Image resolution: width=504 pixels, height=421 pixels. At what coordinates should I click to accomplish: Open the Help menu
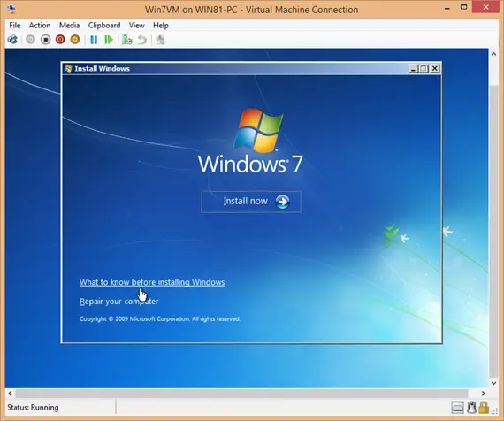(x=161, y=25)
